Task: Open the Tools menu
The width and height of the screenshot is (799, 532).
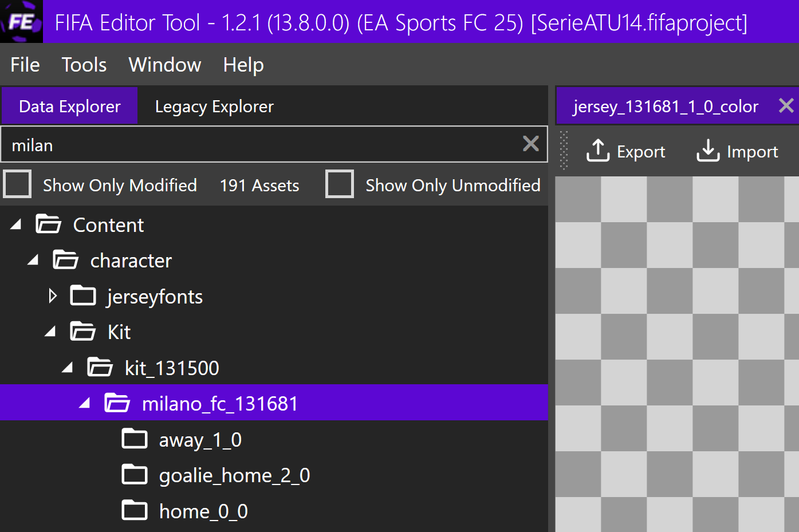Action: pyautogui.click(x=84, y=65)
